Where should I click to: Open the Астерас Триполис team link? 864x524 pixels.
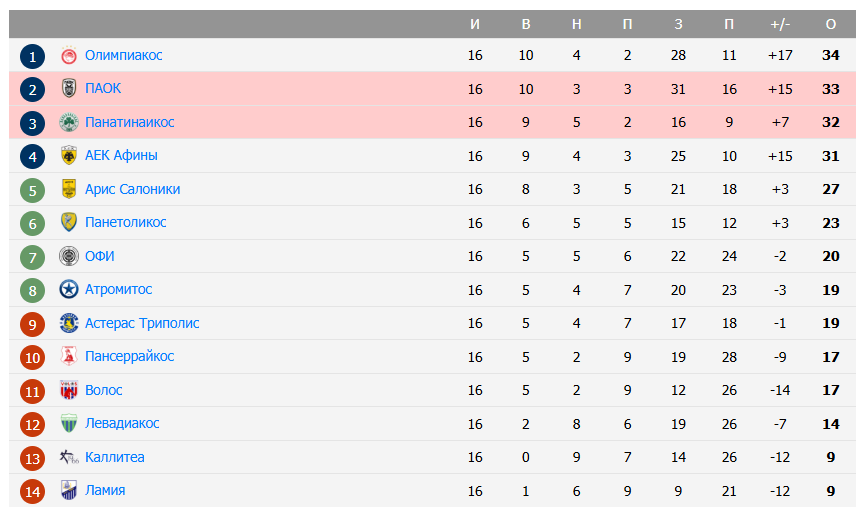[142, 323]
